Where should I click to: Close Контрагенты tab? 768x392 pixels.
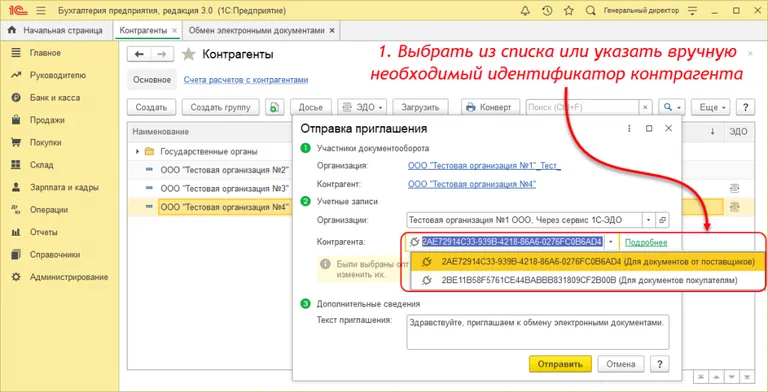click(175, 30)
